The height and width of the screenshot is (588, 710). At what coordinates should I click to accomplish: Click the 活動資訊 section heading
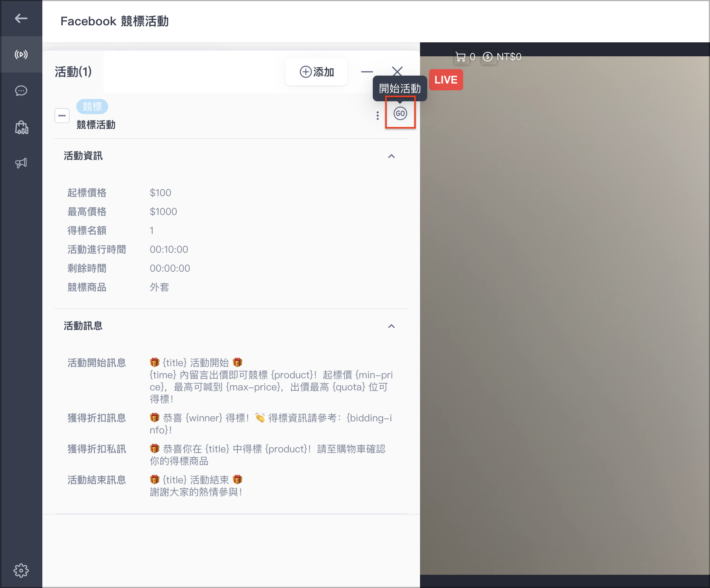83,156
